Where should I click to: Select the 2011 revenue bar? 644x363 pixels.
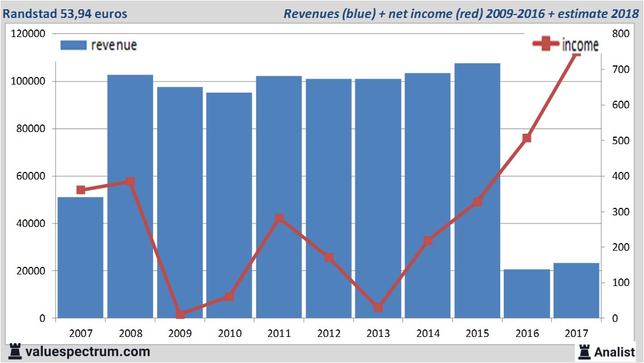(x=279, y=197)
